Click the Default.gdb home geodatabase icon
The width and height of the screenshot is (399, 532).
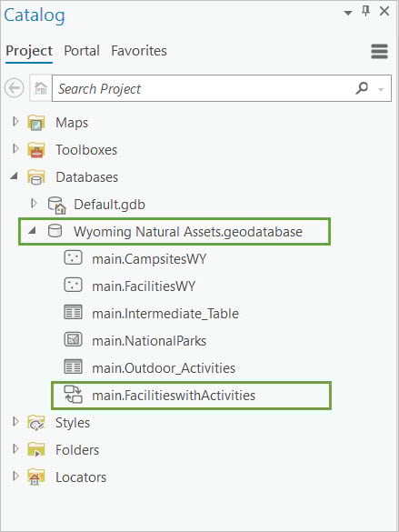pos(56,205)
